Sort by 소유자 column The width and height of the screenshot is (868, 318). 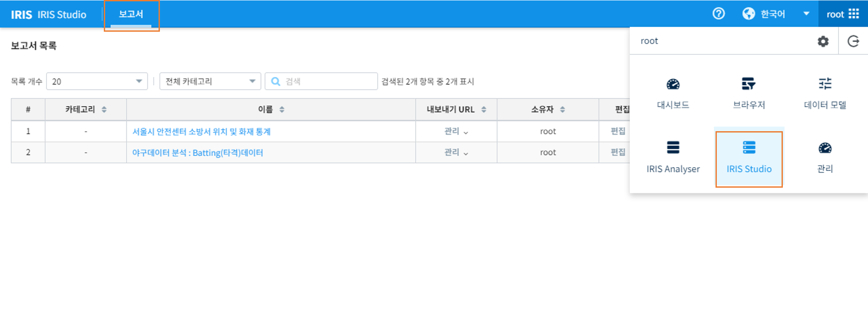point(563,109)
